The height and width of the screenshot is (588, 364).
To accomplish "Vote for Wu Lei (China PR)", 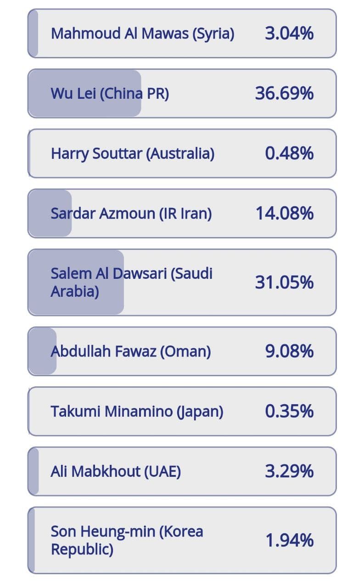I will (x=182, y=94).
